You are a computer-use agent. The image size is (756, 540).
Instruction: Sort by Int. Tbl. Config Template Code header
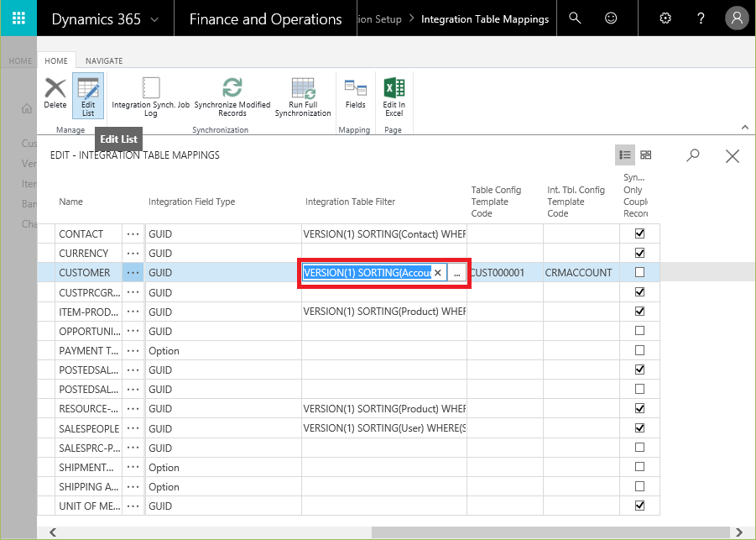[576, 202]
